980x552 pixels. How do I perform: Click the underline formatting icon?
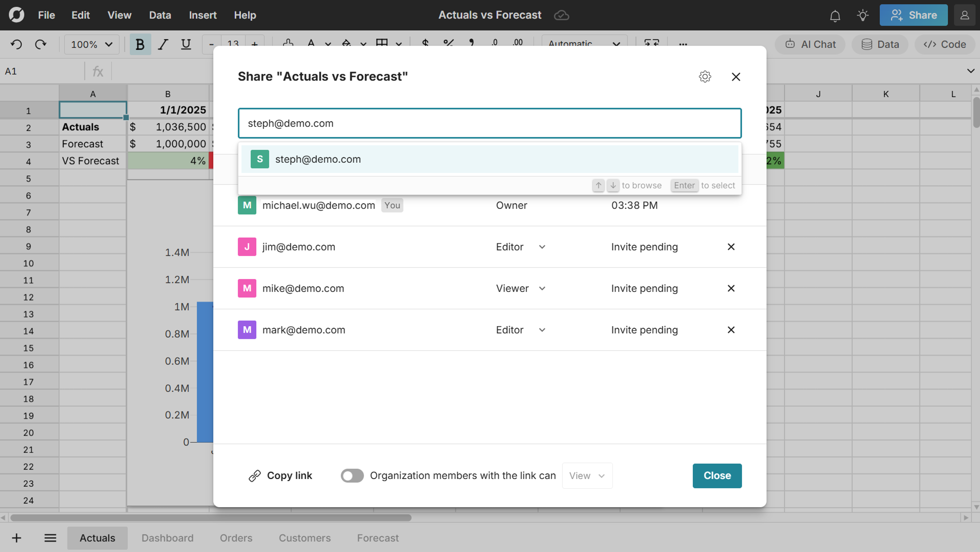[186, 45]
